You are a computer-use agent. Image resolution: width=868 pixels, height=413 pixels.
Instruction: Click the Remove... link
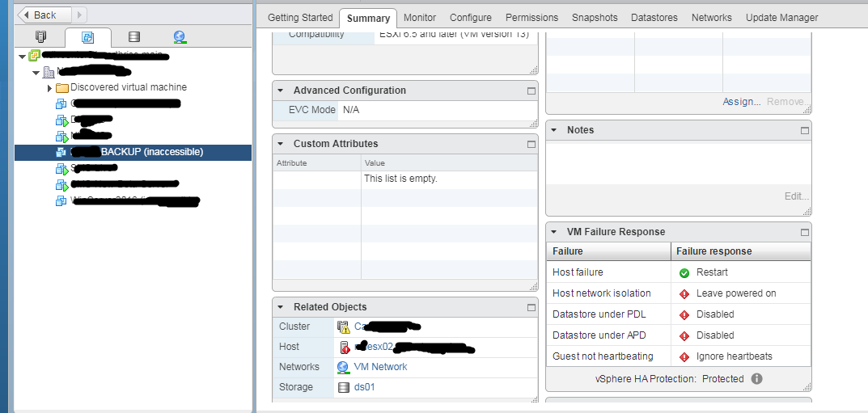788,102
